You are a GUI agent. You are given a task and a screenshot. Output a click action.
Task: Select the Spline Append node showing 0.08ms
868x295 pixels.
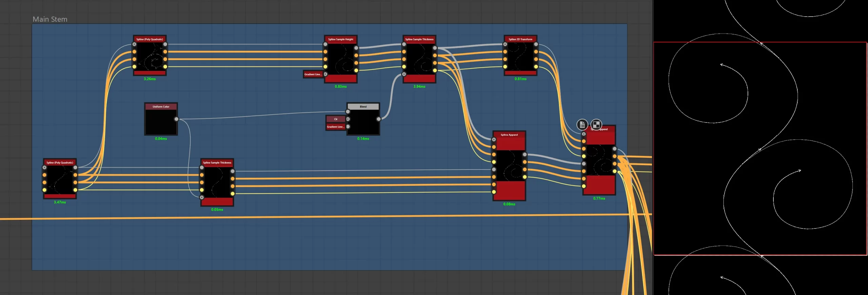pos(509,166)
